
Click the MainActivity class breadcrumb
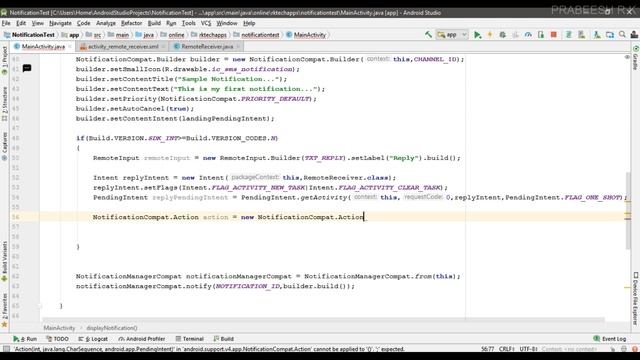307,35
